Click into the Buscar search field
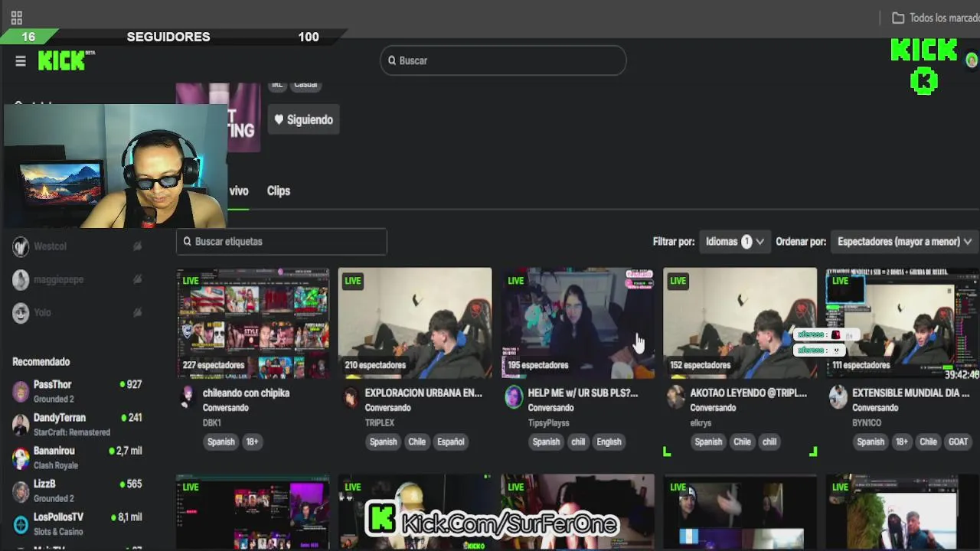 [x=503, y=60]
